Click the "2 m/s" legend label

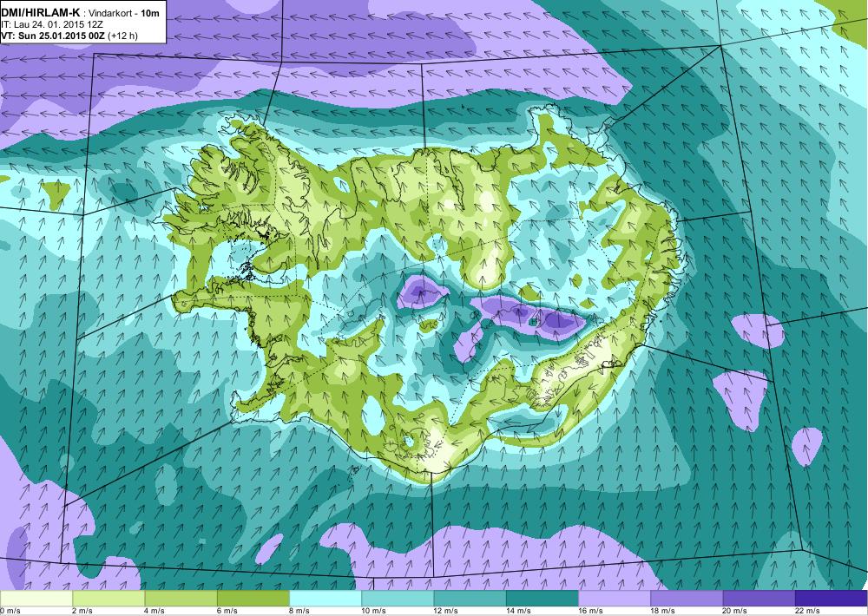click(x=82, y=611)
